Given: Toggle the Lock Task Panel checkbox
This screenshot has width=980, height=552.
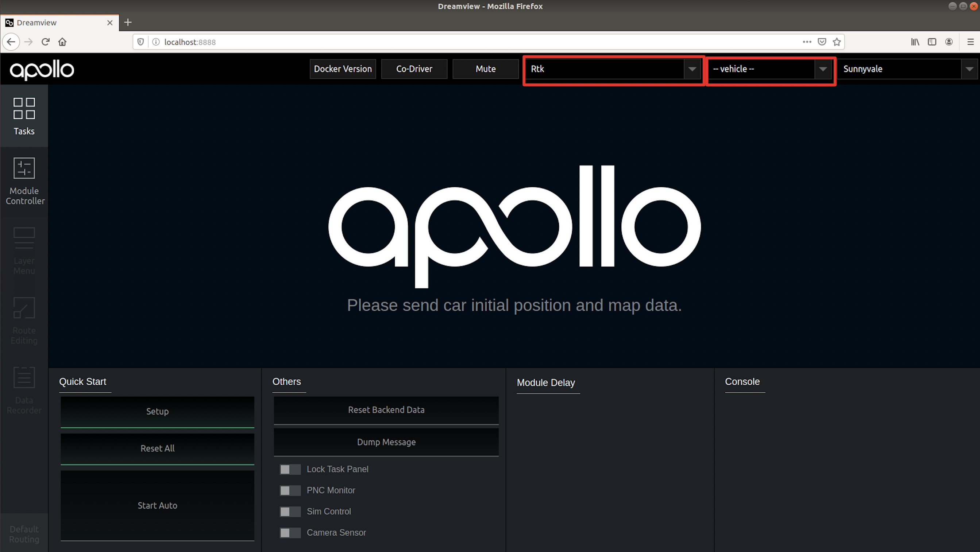Looking at the screenshot, I should [288, 469].
